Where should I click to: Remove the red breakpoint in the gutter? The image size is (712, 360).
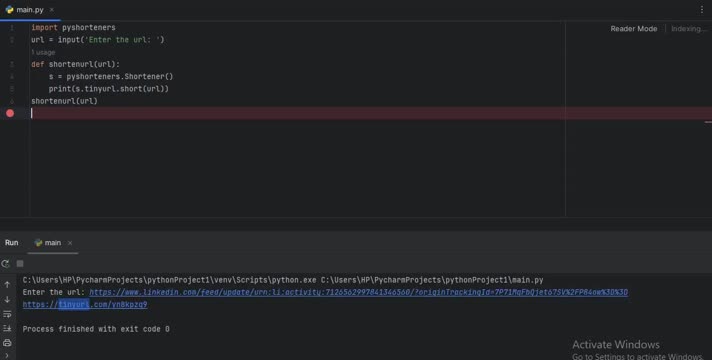click(10, 113)
